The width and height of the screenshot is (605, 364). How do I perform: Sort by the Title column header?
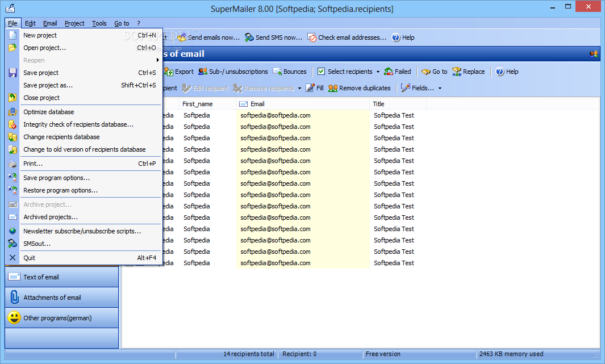(x=398, y=104)
